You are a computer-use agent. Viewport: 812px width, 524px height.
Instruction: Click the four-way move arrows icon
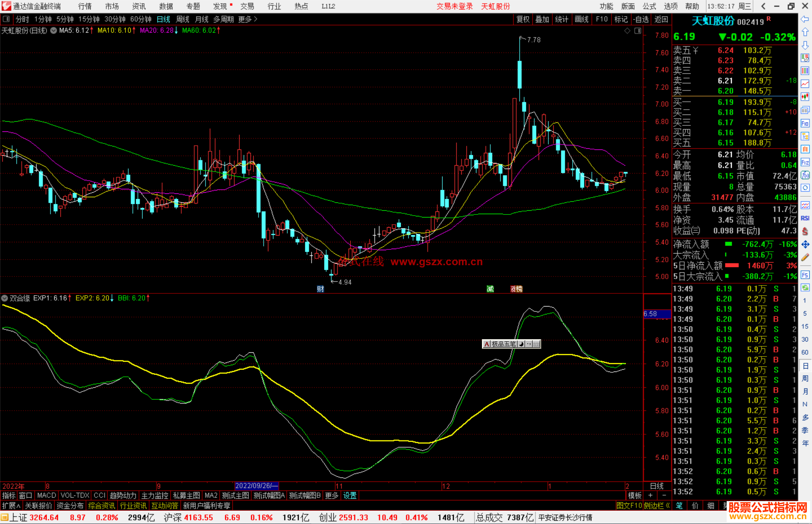coord(805,245)
